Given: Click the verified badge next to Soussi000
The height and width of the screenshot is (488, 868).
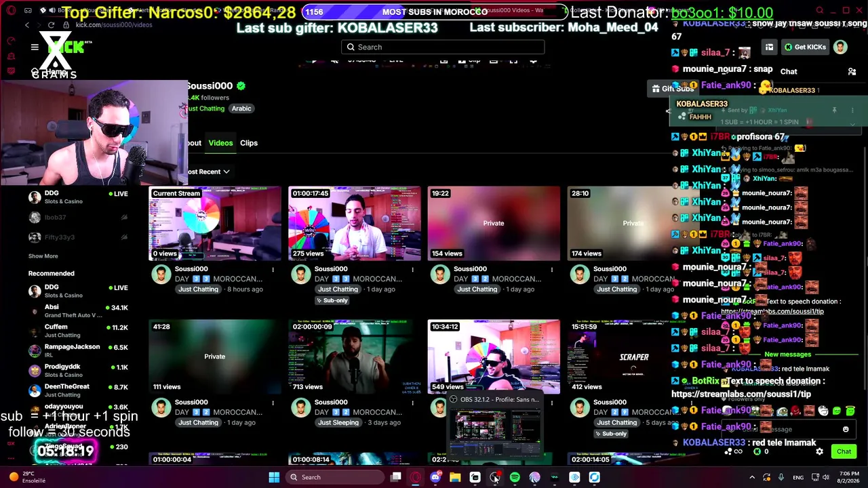Looking at the screenshot, I should pos(241,86).
